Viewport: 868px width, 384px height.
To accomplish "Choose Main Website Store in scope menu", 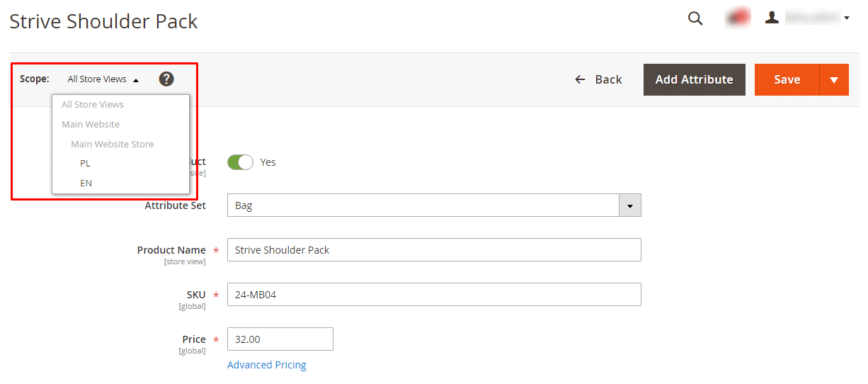I will (112, 144).
